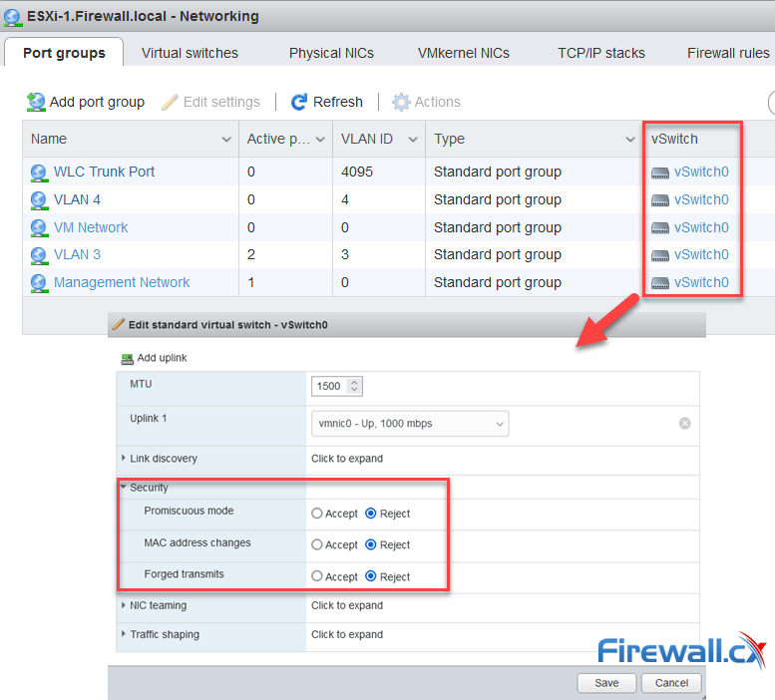Click the Save button
Viewport: 775px width, 700px height.
(606, 683)
